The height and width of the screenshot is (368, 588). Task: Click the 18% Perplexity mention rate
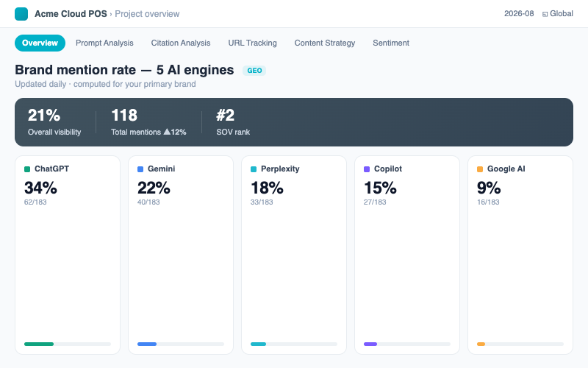[267, 188]
